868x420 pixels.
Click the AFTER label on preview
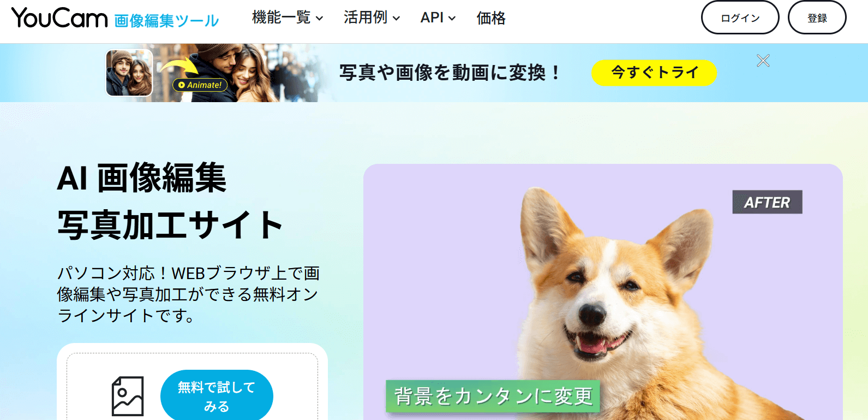[x=767, y=202]
